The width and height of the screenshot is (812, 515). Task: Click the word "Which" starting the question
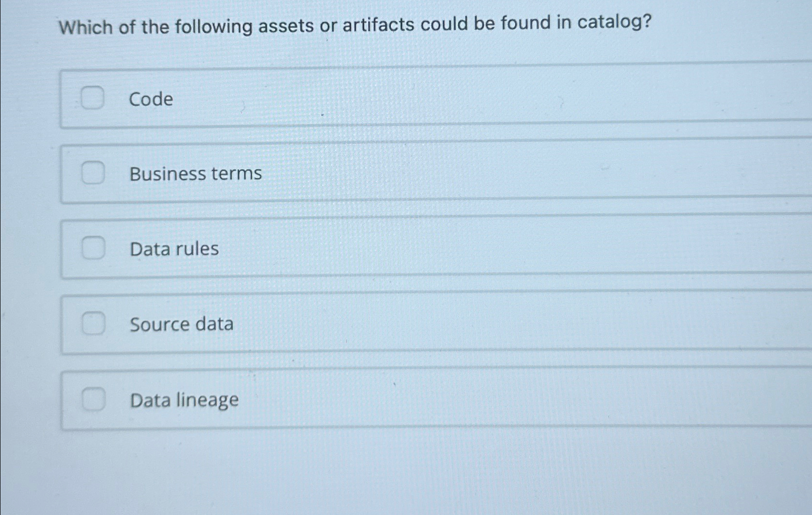click(86, 27)
